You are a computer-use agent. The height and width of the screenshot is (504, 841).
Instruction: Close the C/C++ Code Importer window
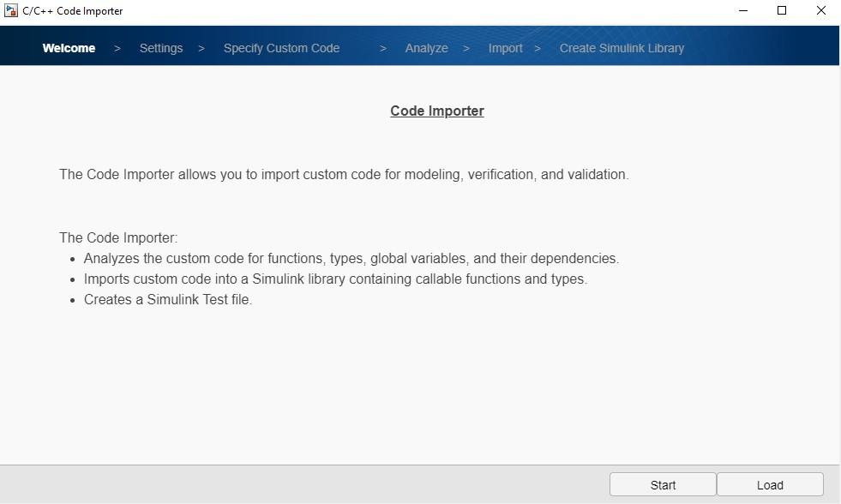pos(820,10)
